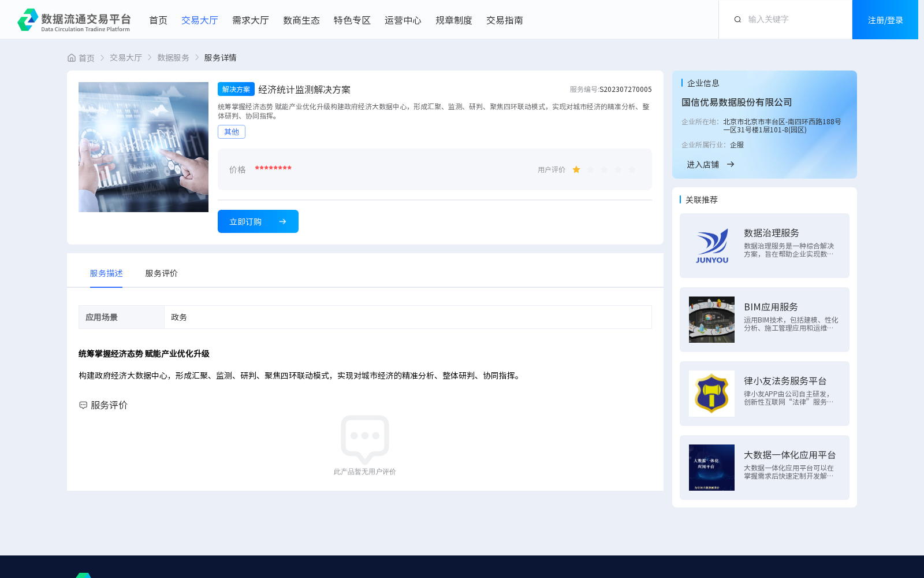The height and width of the screenshot is (578, 924).
Task: Open 数商生态 in the top navigation
Action: [x=301, y=20]
